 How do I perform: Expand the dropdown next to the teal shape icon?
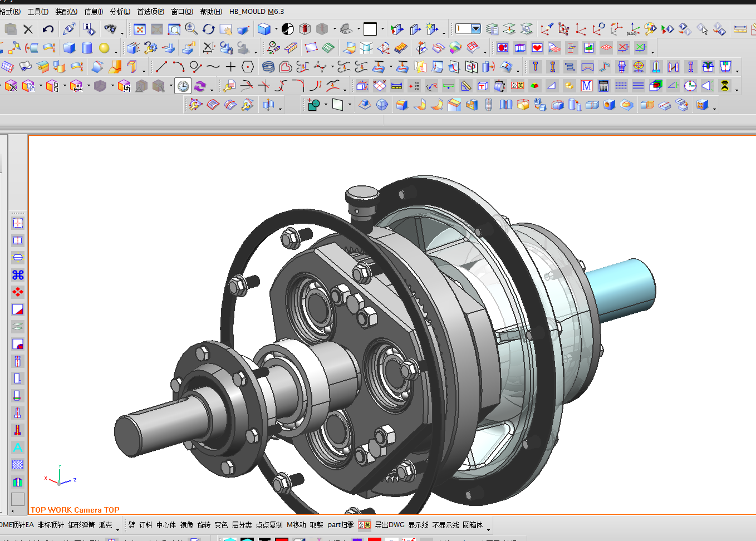(326, 105)
